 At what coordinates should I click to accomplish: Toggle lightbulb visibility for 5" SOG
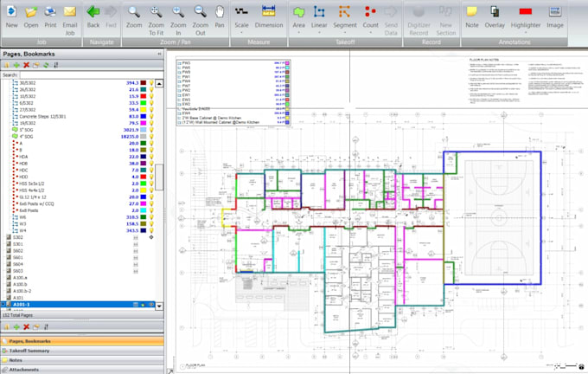151,130
